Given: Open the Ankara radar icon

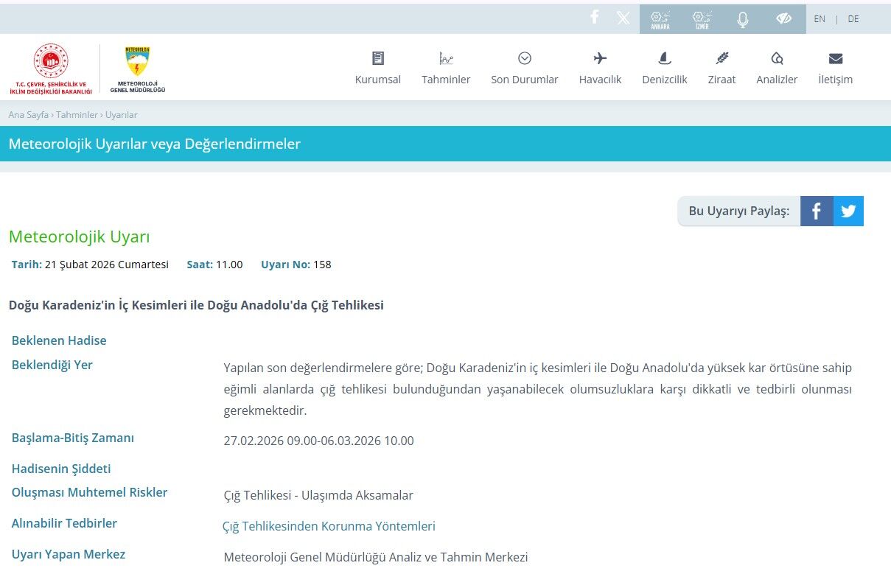Looking at the screenshot, I should [x=660, y=19].
